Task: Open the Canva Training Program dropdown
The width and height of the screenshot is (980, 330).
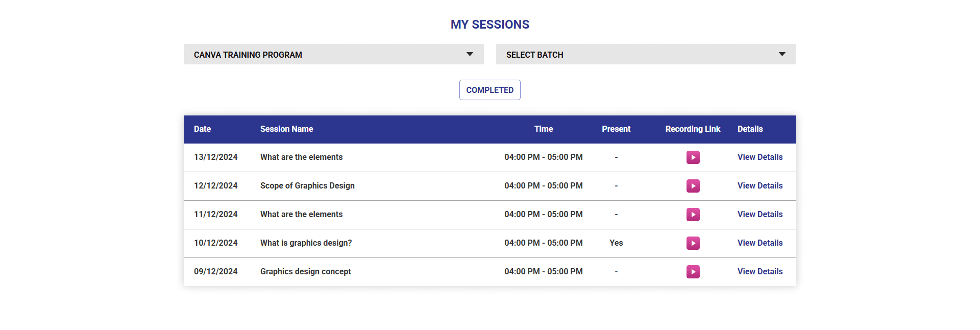Action: (333, 54)
